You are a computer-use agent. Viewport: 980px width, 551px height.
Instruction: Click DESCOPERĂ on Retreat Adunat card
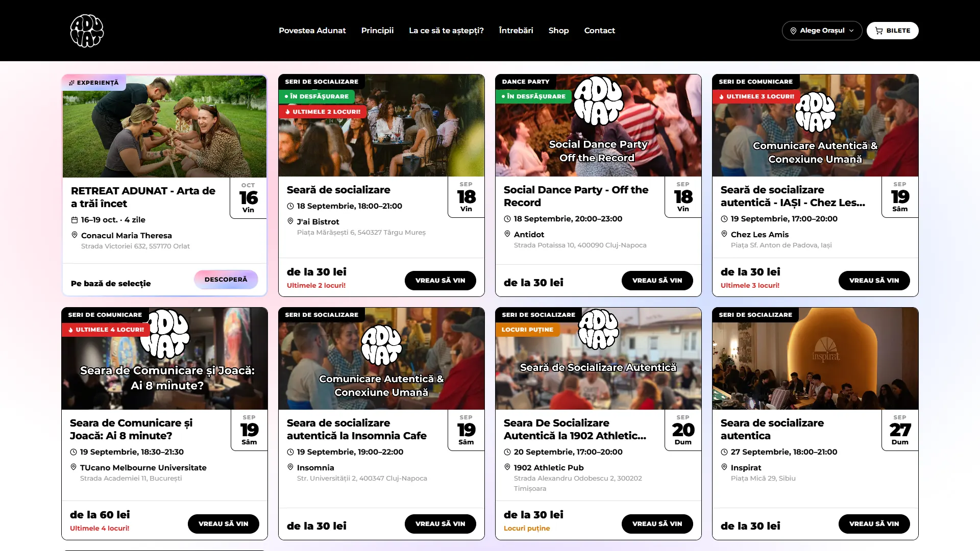(226, 280)
